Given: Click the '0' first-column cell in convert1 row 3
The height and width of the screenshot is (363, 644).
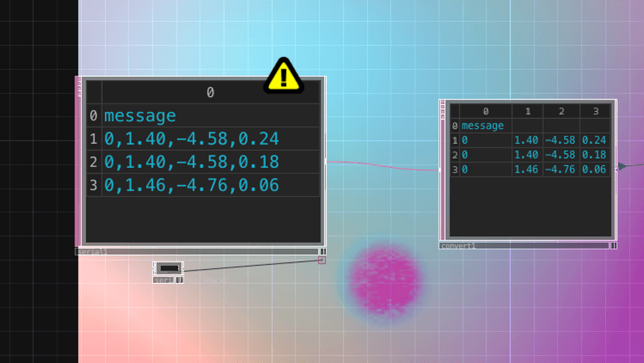Looking at the screenshot, I should (485, 169).
